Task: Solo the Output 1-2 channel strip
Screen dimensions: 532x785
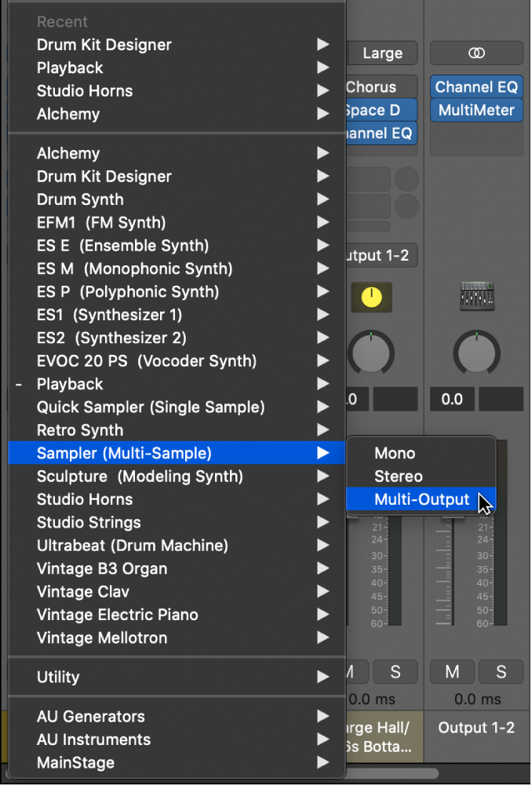Action: (501, 672)
